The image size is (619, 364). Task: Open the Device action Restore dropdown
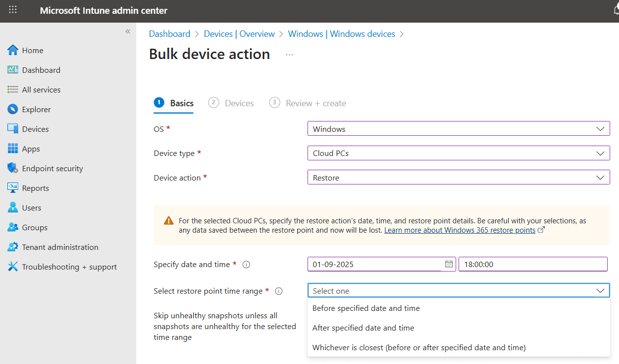[x=458, y=178]
